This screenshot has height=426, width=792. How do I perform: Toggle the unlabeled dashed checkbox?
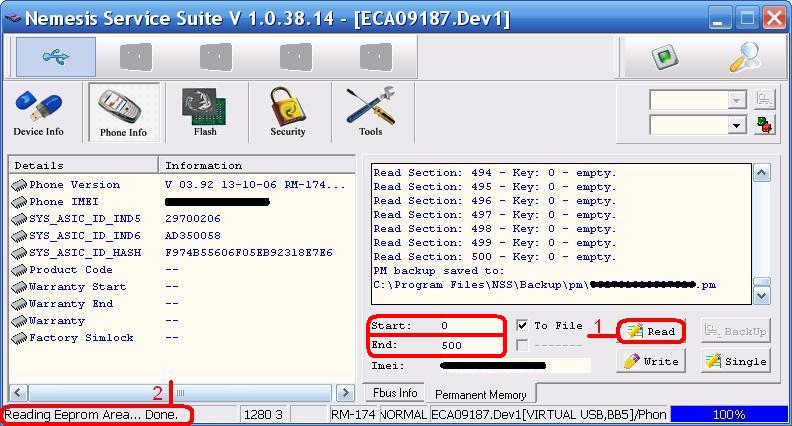tap(522, 345)
